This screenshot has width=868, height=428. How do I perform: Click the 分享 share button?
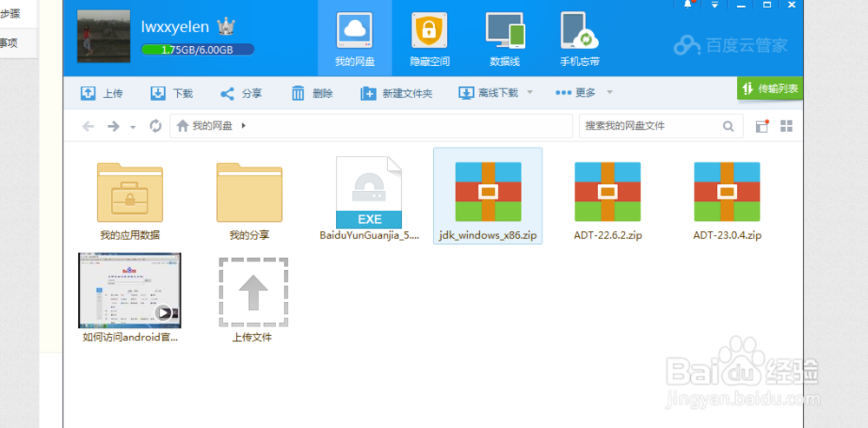pos(241,93)
